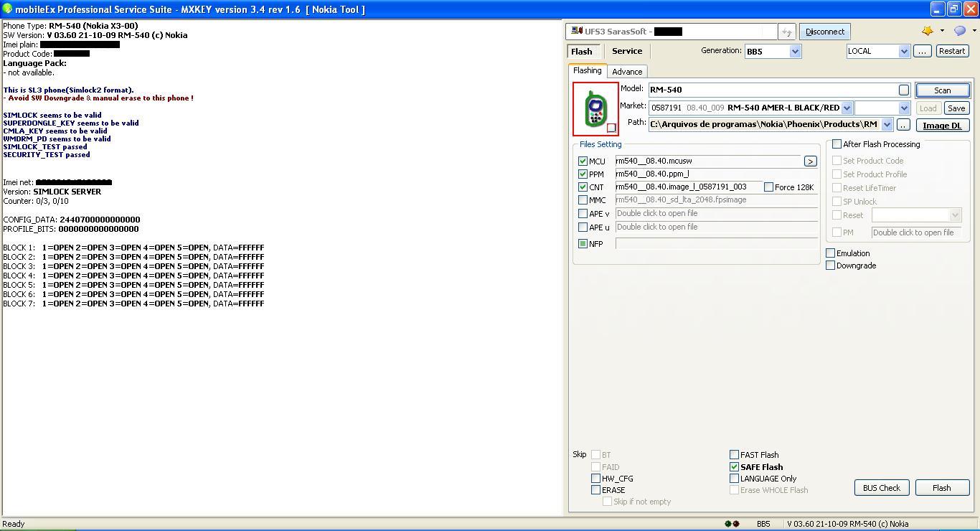
Task: Click 'Ready' in the status bar
Action: point(14,524)
